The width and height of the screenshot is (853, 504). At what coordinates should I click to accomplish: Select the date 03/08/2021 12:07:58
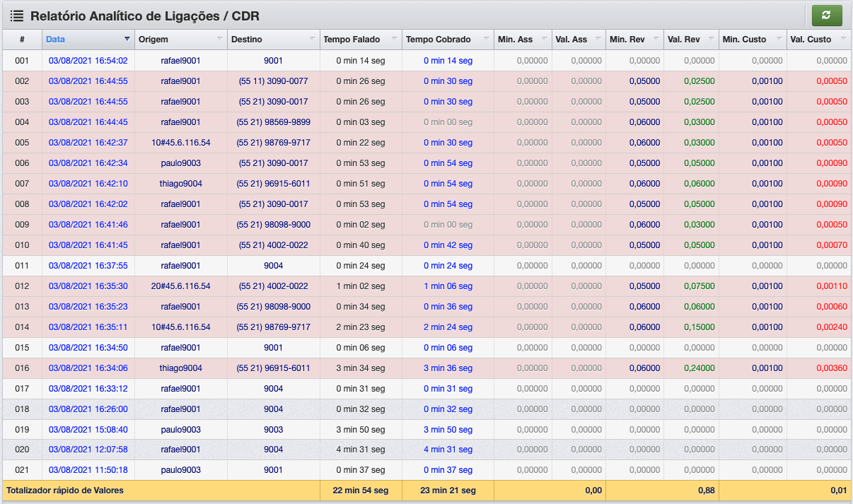[88, 450]
